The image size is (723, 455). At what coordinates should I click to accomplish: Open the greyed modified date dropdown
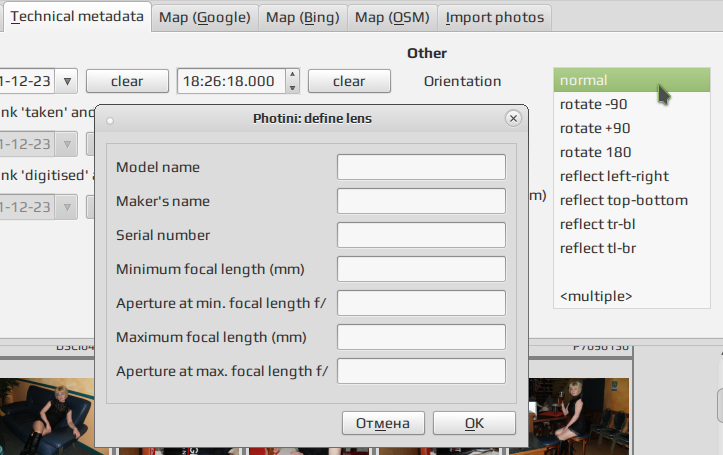[67, 207]
